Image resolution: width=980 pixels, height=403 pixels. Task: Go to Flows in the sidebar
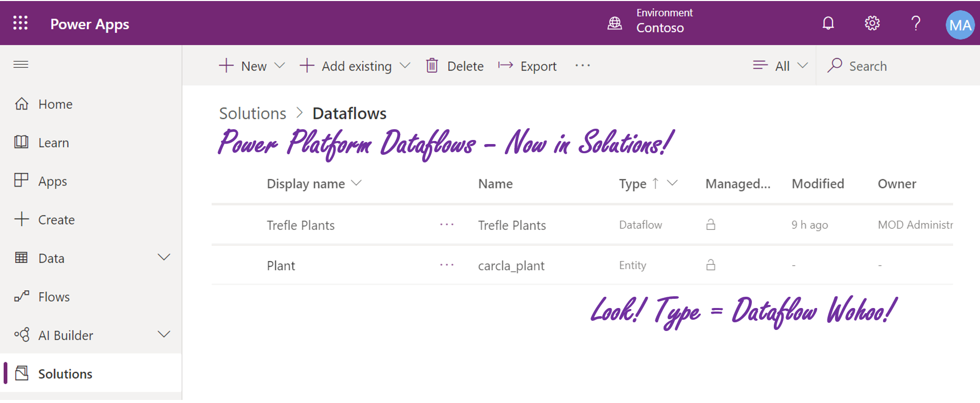[54, 297]
